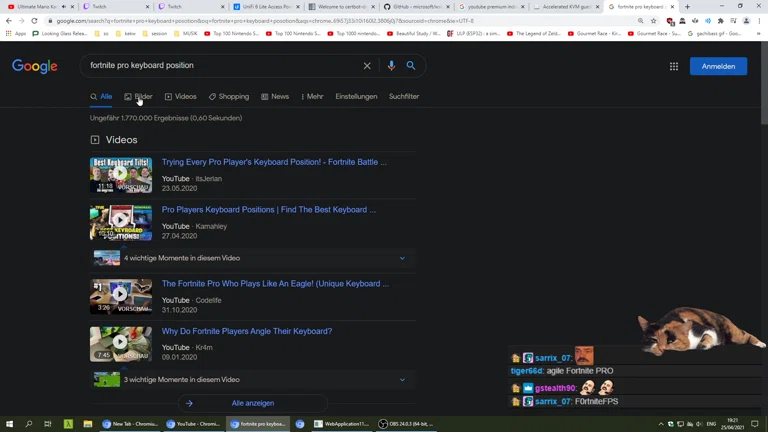768x432 pixels.
Task: Expand '3 wichtige Momente in diesem Video'
Action: click(402, 380)
